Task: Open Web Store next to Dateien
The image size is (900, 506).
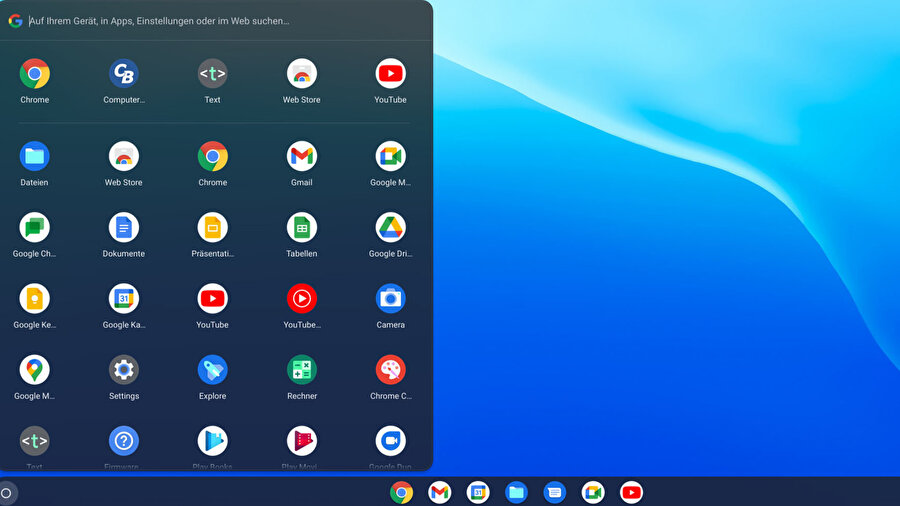Action: point(123,156)
